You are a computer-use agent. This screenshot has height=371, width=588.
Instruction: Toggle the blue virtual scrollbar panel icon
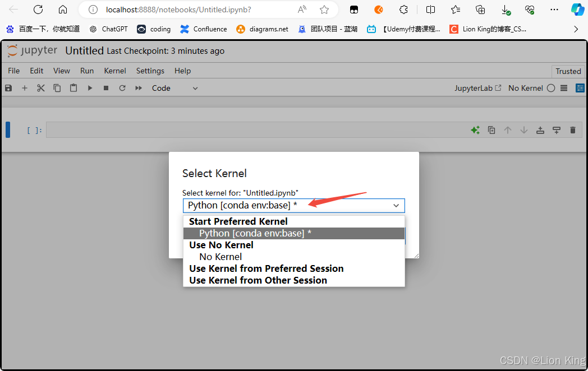coord(580,88)
